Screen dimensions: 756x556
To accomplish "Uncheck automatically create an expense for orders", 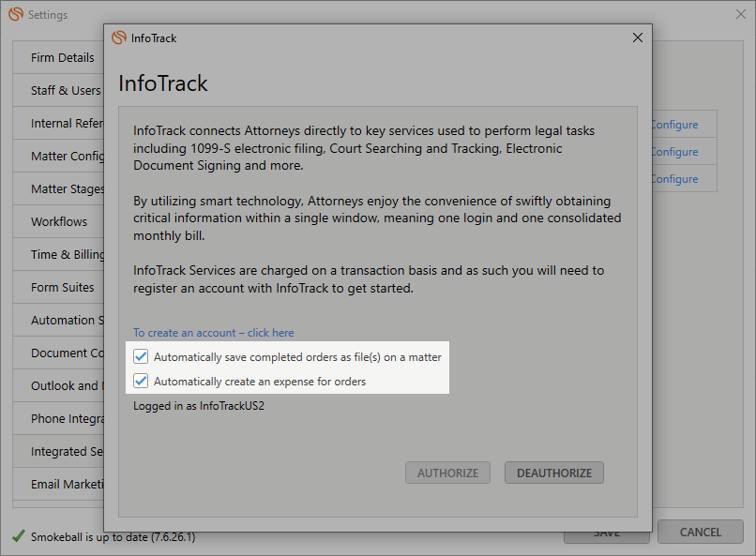I will pos(141,382).
